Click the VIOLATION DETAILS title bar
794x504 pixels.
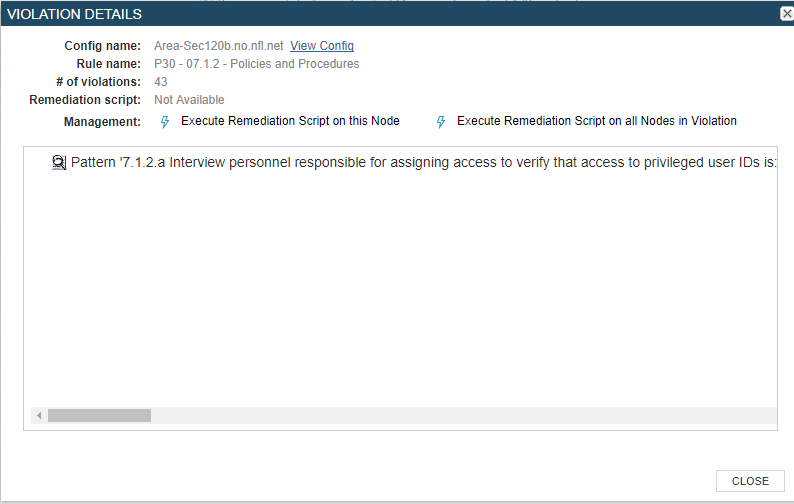300,14
